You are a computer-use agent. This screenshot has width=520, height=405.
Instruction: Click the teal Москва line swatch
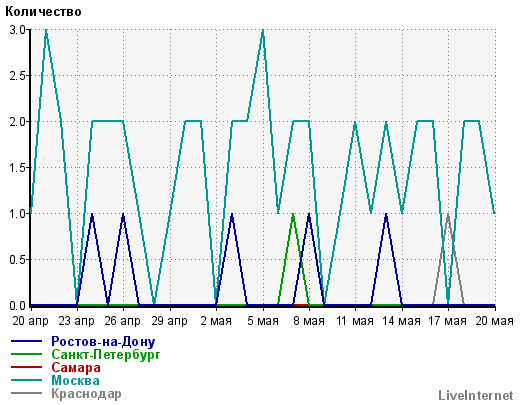point(26,380)
